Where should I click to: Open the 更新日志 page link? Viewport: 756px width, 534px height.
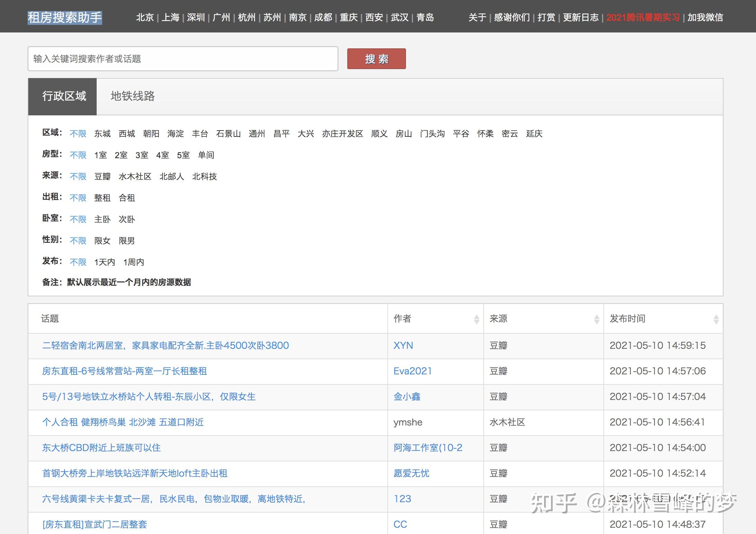tap(581, 17)
